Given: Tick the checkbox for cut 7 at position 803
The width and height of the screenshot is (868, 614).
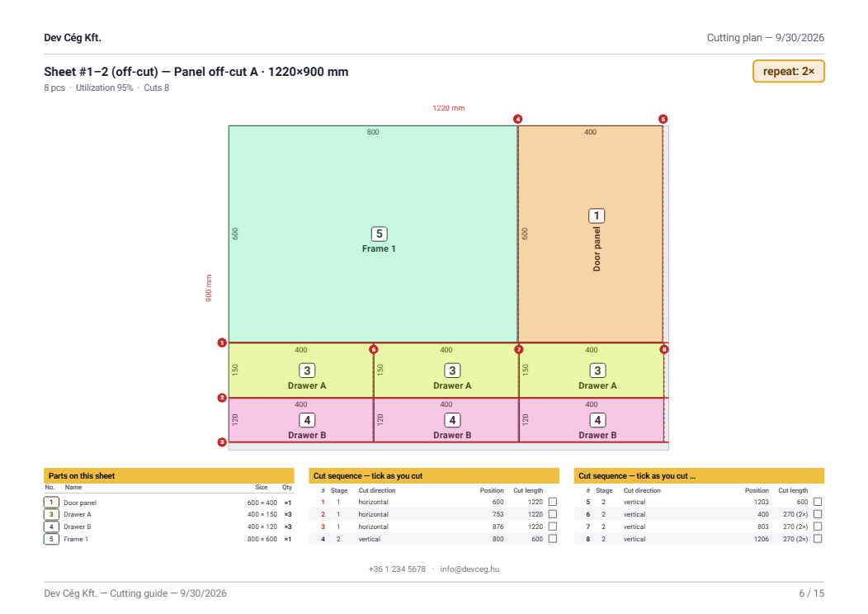Looking at the screenshot, I should [x=818, y=527].
